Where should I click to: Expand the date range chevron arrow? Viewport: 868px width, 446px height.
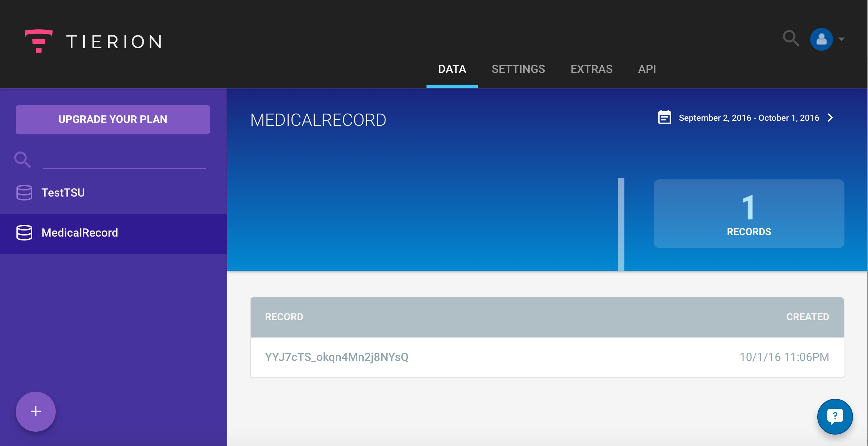point(830,118)
